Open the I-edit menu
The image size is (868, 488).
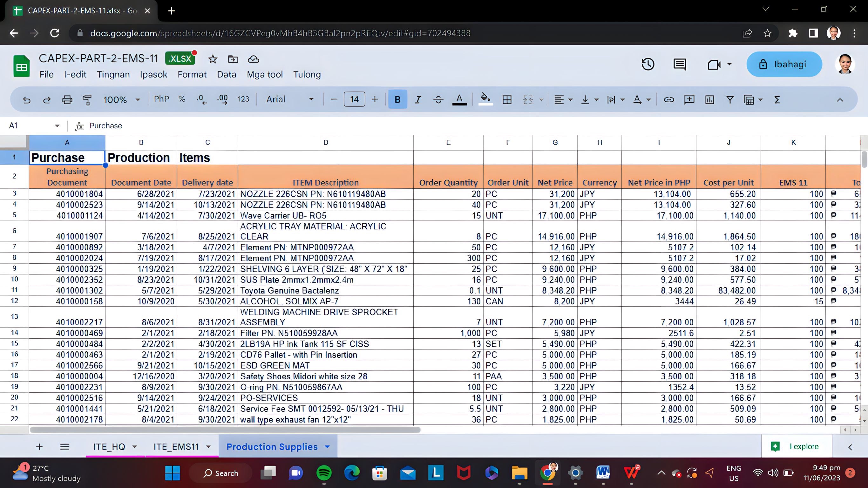(75, 74)
